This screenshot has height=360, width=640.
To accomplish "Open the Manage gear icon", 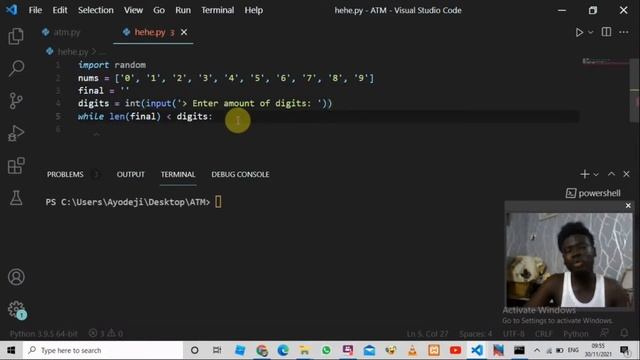I will click(16, 309).
